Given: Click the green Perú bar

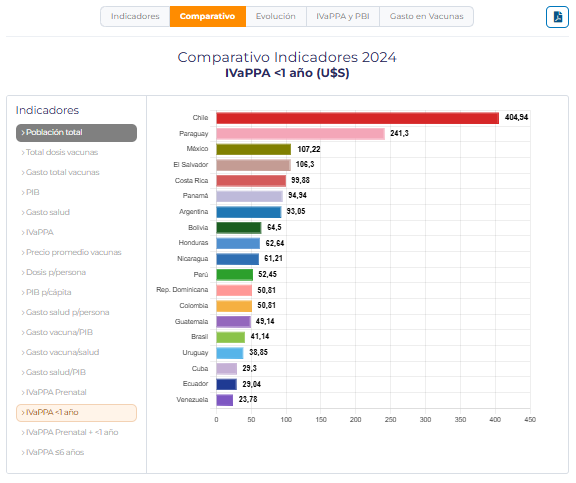Looking at the screenshot, I should (234, 275).
